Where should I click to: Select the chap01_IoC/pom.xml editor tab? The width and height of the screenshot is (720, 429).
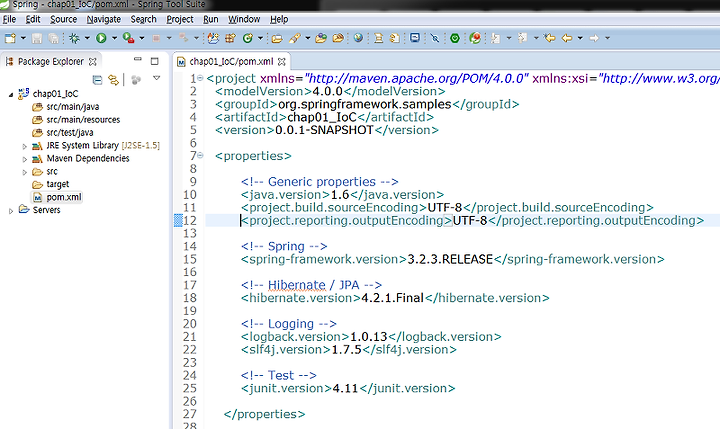(x=231, y=62)
